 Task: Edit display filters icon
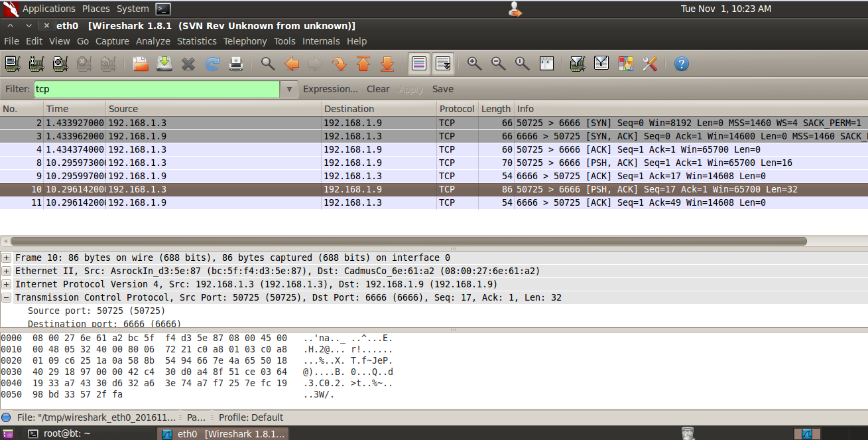pos(601,64)
